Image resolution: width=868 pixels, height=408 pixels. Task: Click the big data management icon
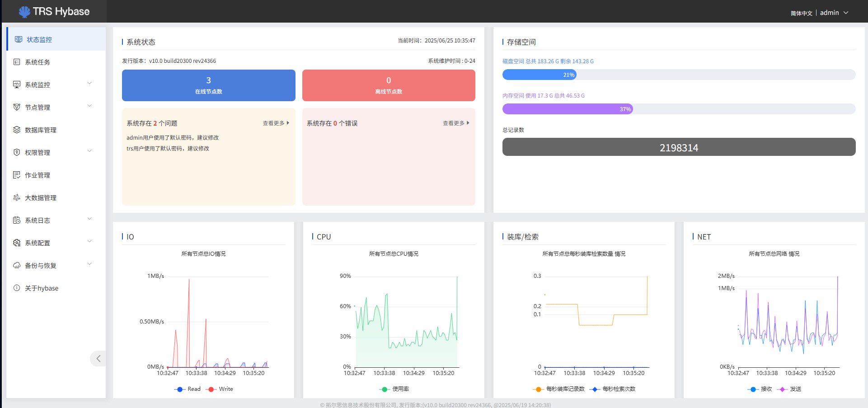click(17, 197)
